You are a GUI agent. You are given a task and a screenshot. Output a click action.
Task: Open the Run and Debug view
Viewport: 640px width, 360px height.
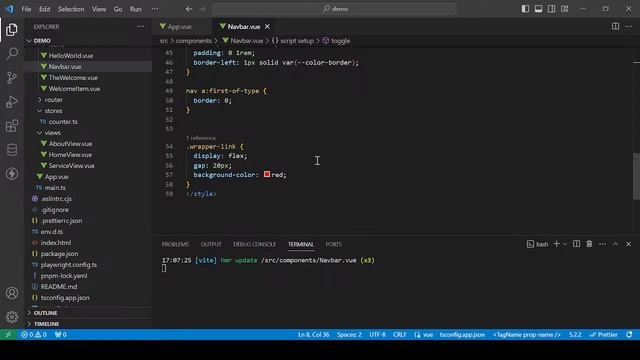[x=12, y=102]
